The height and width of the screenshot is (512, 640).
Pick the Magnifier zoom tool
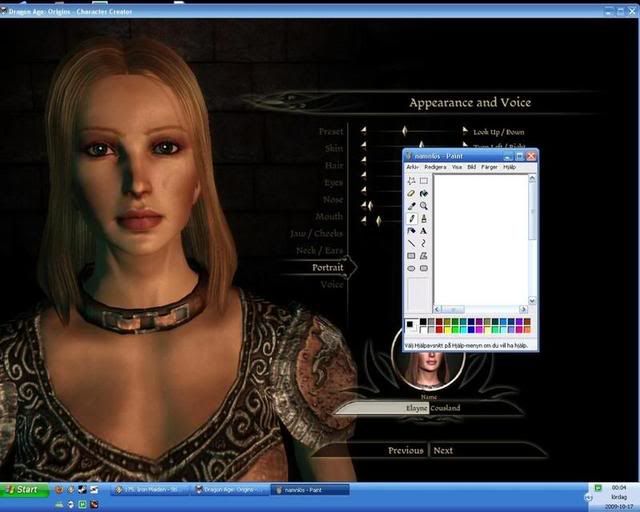click(x=424, y=205)
